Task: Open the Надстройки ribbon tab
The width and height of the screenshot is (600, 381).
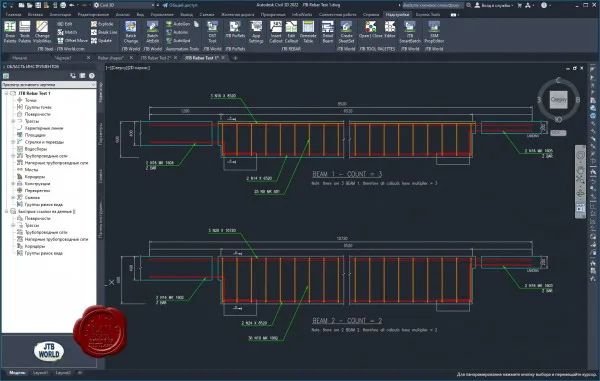Action: click(x=397, y=15)
